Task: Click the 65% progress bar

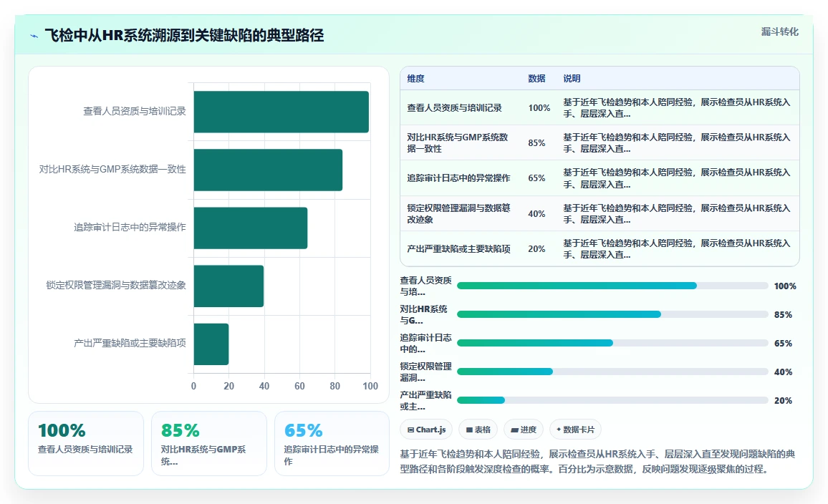Action: pyautogui.click(x=612, y=343)
